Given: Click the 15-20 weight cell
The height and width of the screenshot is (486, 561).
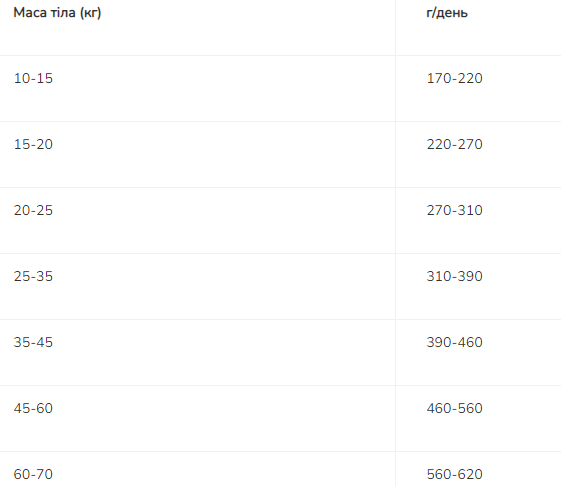Looking at the screenshot, I should [x=33, y=144].
